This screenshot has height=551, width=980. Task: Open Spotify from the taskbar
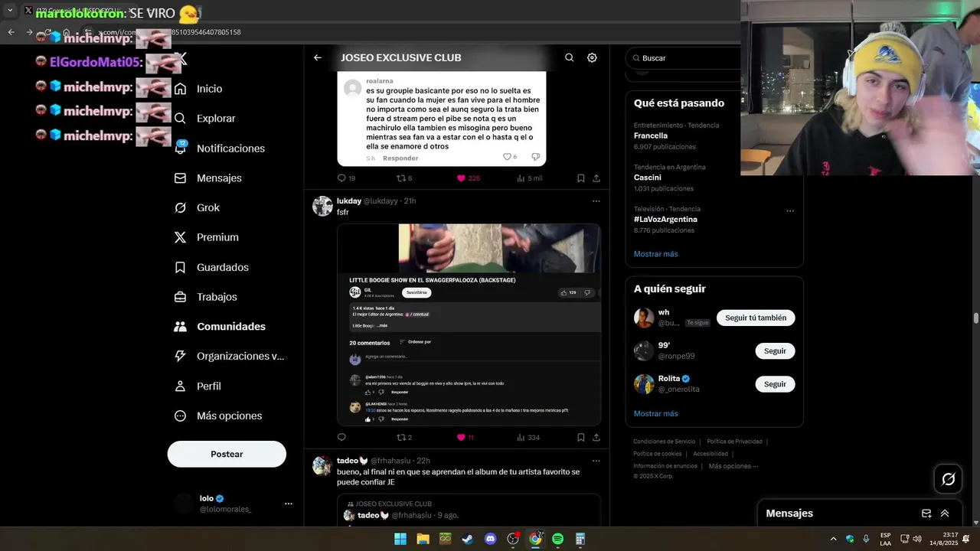558,539
